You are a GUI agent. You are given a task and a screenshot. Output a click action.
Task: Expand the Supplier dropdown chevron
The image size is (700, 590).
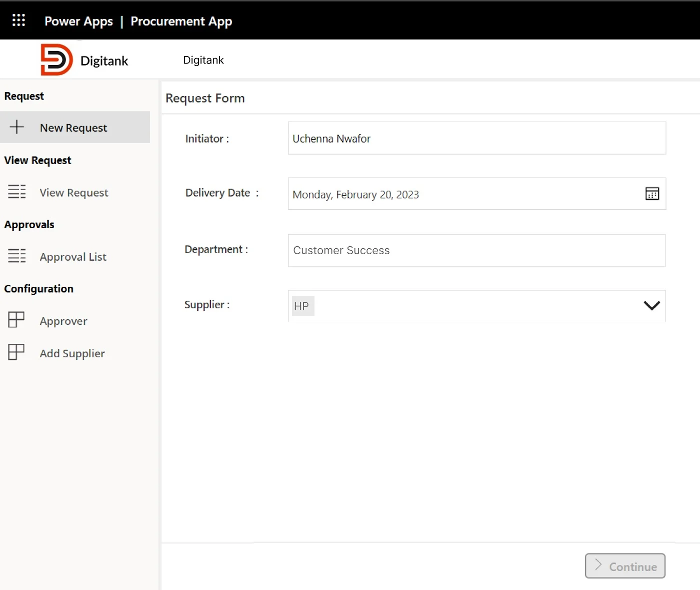pos(651,306)
